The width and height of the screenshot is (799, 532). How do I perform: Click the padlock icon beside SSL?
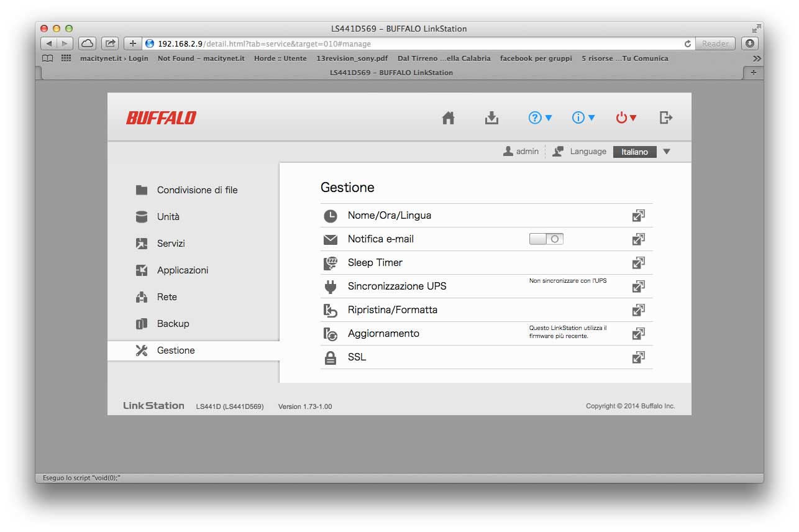331,357
